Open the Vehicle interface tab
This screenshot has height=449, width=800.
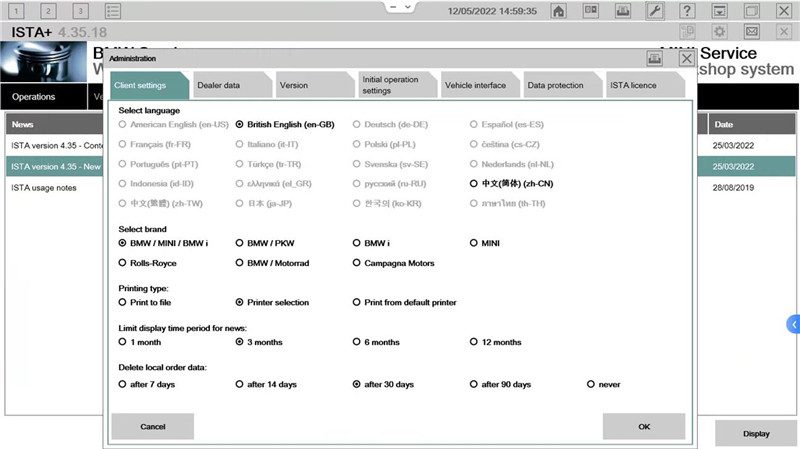481,85
